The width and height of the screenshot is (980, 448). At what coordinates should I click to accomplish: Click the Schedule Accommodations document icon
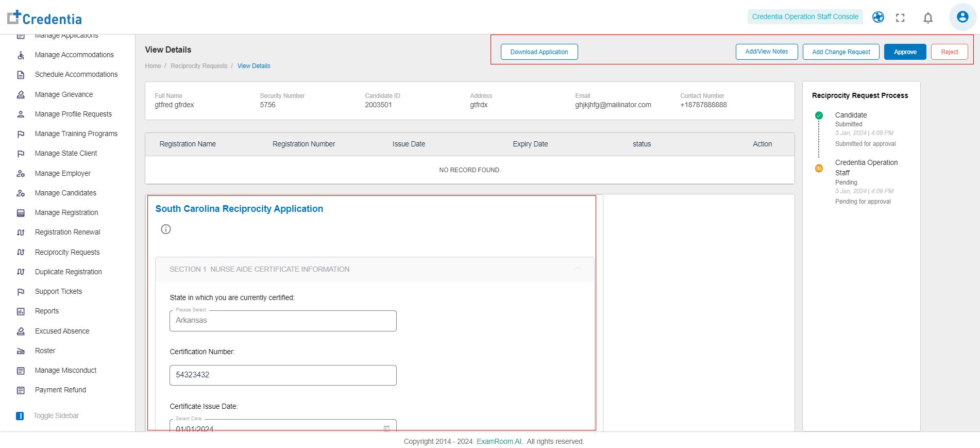coord(21,75)
